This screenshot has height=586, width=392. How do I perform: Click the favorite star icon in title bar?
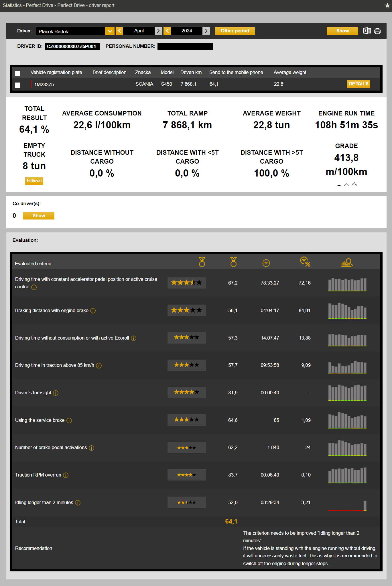tap(387, 5)
